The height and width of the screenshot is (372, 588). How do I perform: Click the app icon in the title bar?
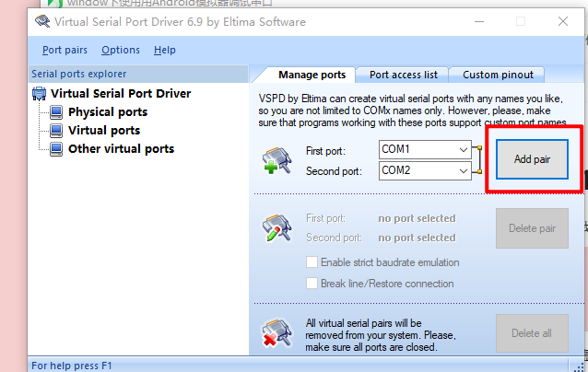tap(42, 21)
